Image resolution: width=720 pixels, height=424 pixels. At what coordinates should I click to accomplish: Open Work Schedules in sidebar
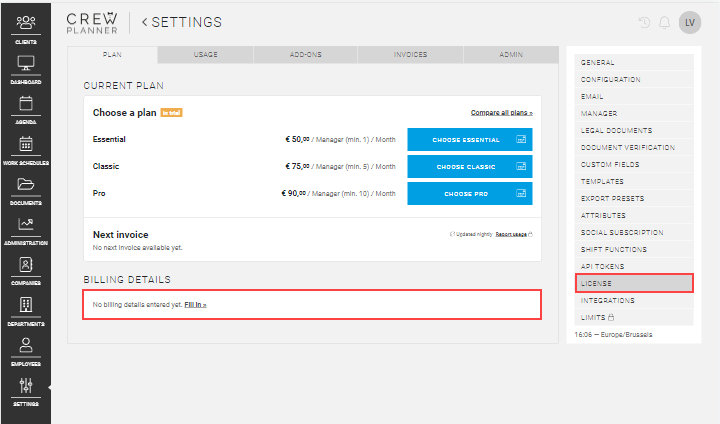click(x=26, y=145)
